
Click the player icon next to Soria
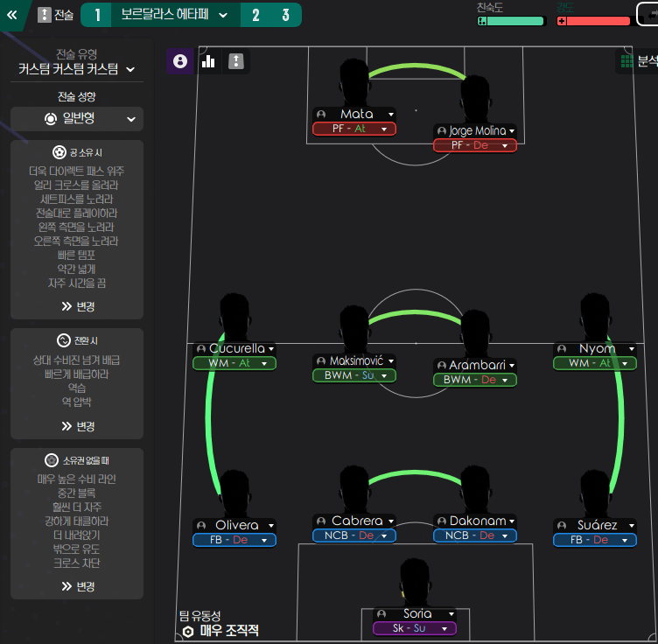(x=381, y=613)
